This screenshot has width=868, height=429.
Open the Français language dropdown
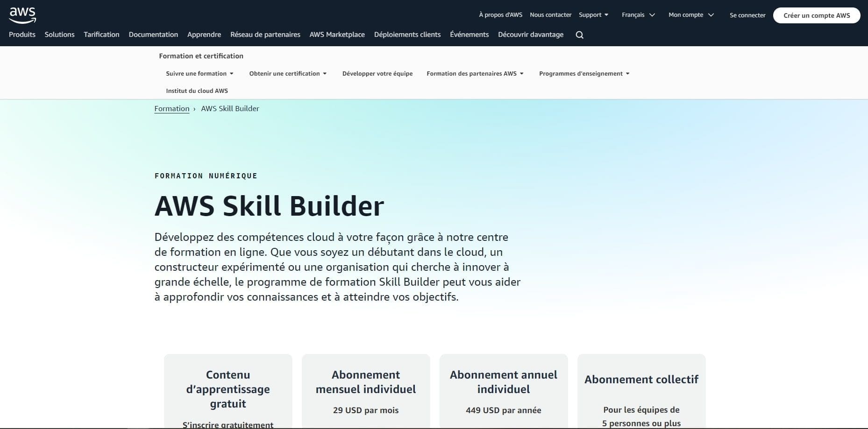tap(638, 15)
